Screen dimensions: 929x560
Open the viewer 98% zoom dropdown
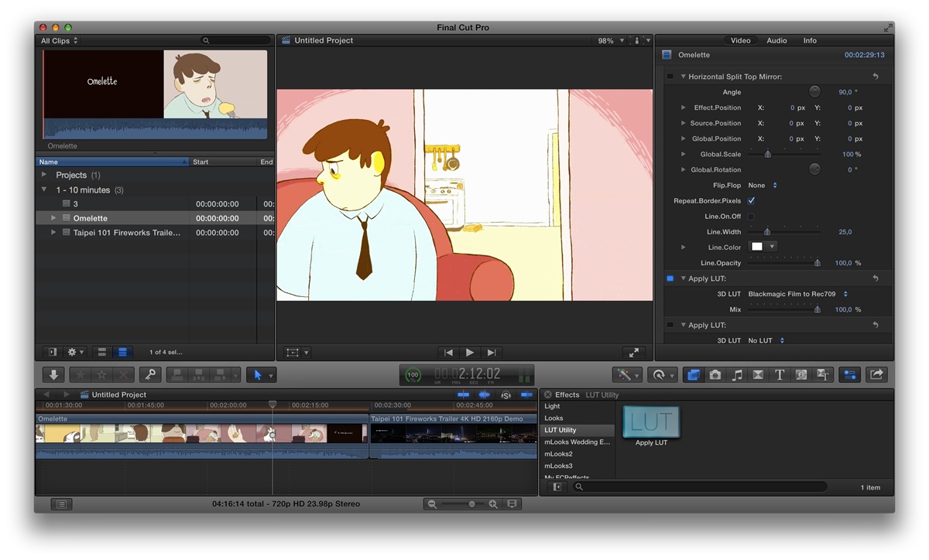[610, 40]
